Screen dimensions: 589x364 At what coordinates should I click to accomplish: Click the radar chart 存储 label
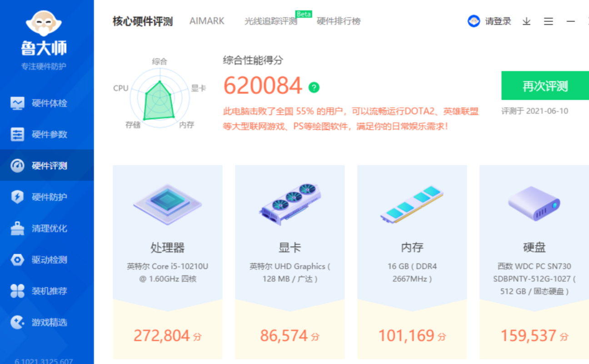coord(133,125)
